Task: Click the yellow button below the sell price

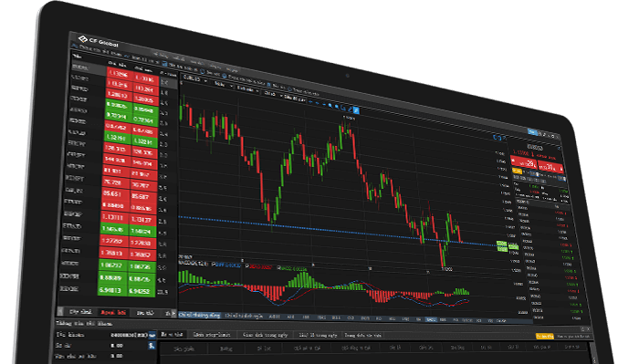Action: point(517,171)
